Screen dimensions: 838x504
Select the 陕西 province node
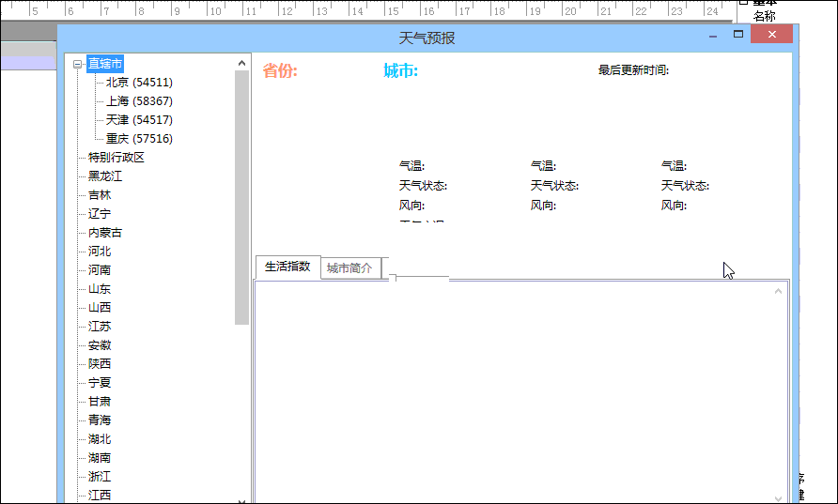pos(100,363)
